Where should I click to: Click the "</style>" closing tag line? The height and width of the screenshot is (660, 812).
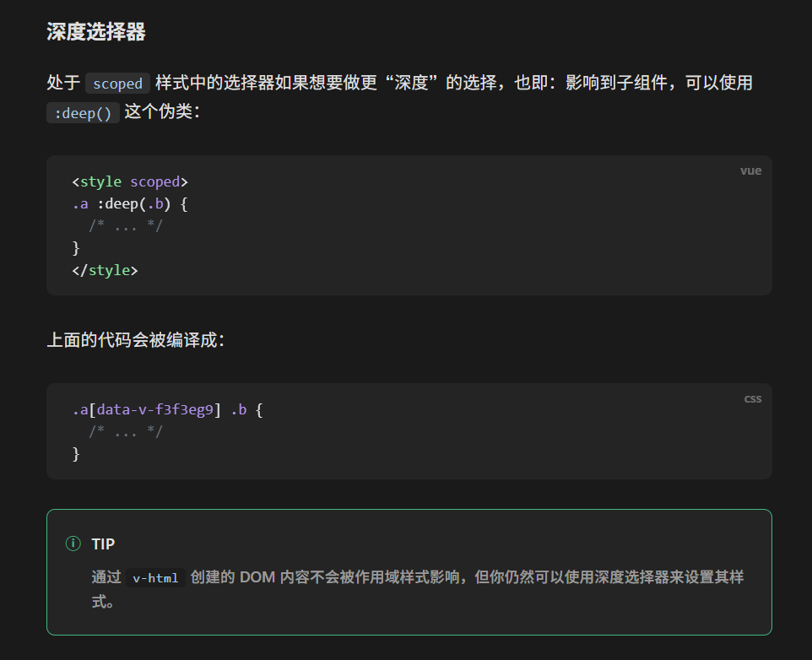click(105, 270)
